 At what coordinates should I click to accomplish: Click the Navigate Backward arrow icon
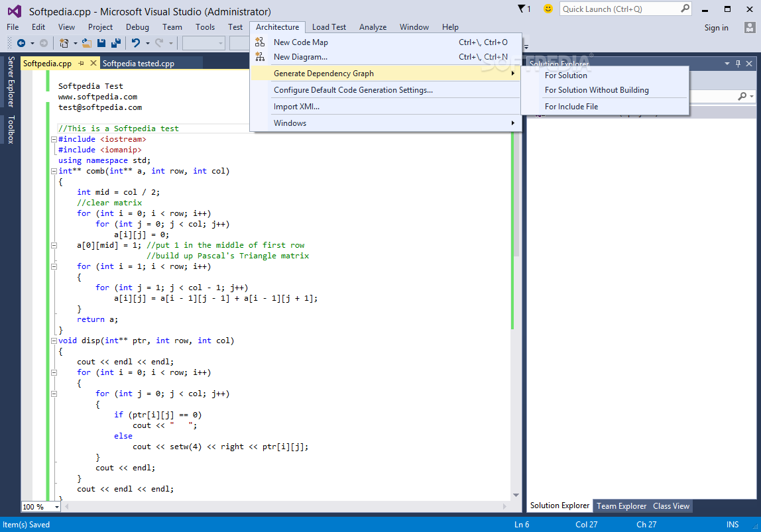[x=21, y=43]
